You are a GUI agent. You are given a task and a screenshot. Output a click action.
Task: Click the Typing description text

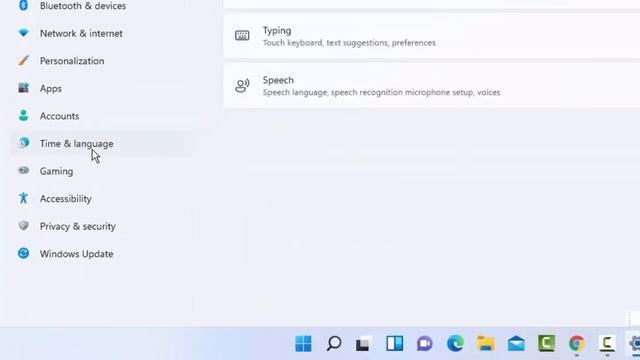tap(349, 43)
